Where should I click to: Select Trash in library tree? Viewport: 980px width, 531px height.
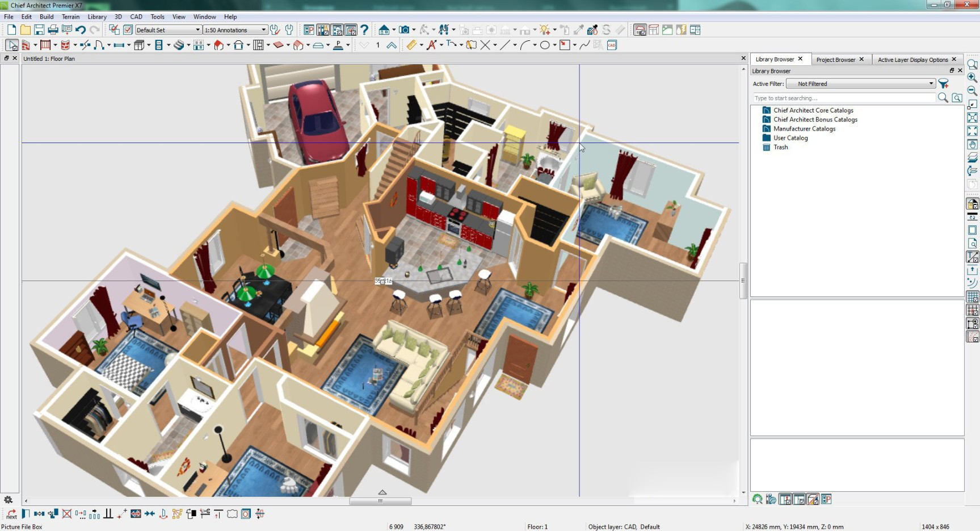tap(780, 147)
